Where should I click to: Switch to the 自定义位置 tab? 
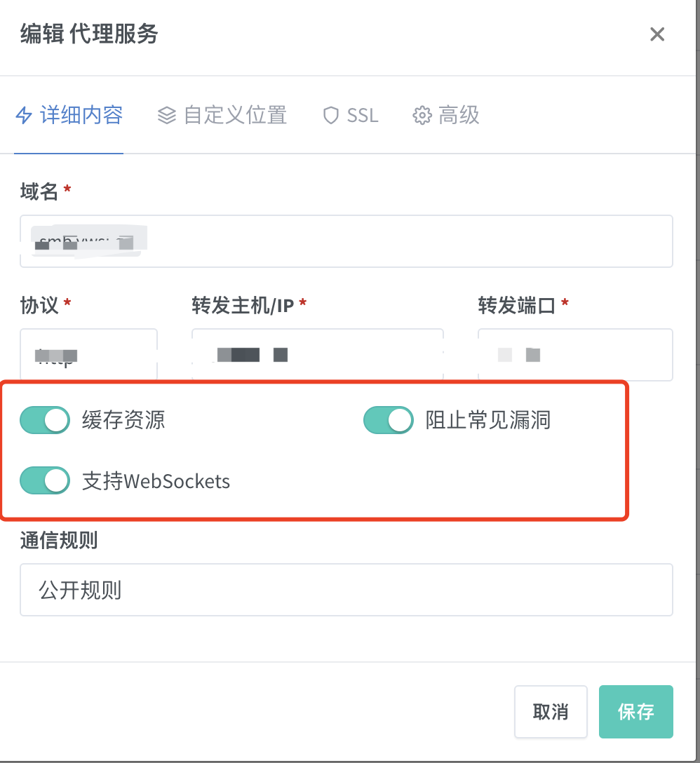coord(222,115)
